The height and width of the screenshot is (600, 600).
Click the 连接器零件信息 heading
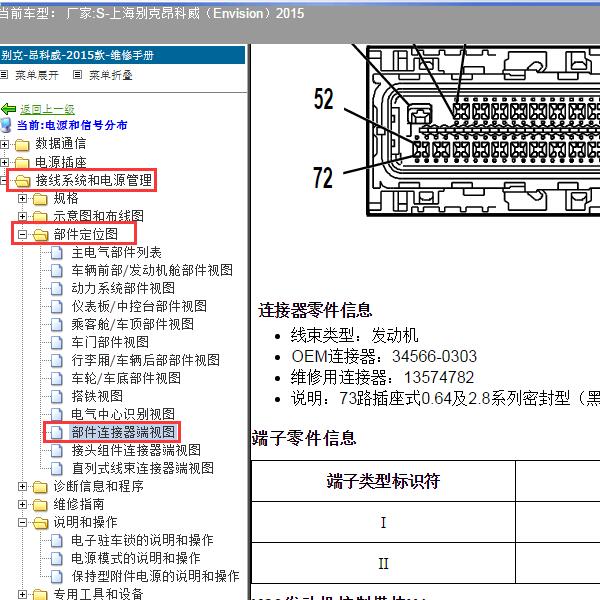[315, 310]
